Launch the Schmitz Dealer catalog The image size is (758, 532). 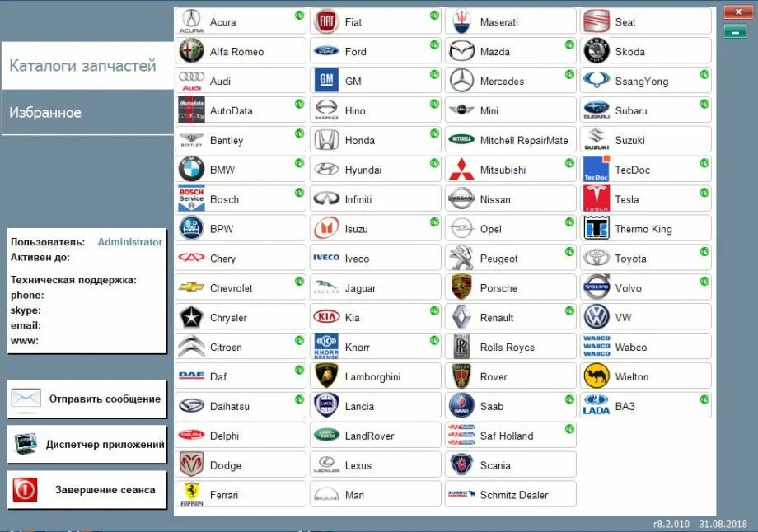[x=511, y=494]
